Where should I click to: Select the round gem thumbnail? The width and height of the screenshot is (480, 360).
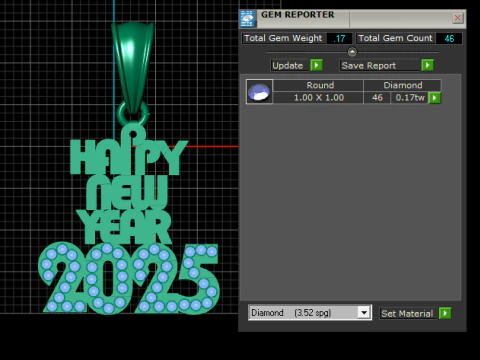coord(259,92)
